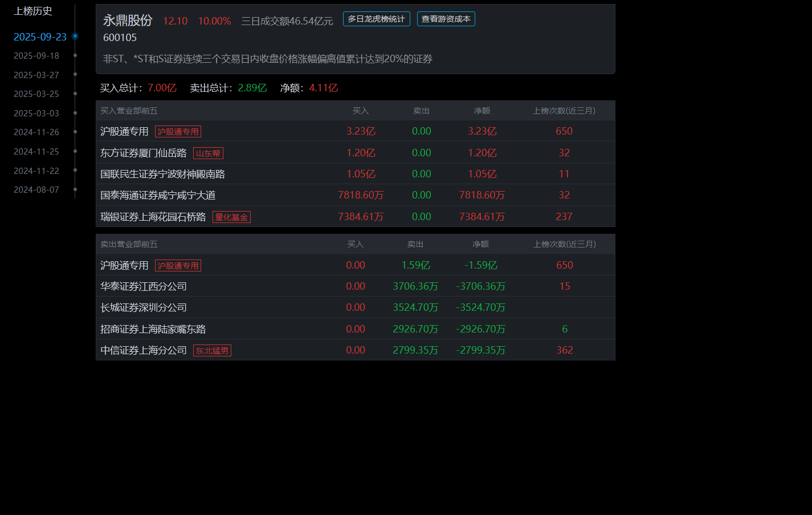Open 华泰证券江西分公司 row
The width and height of the screenshot is (812, 515).
pos(356,286)
